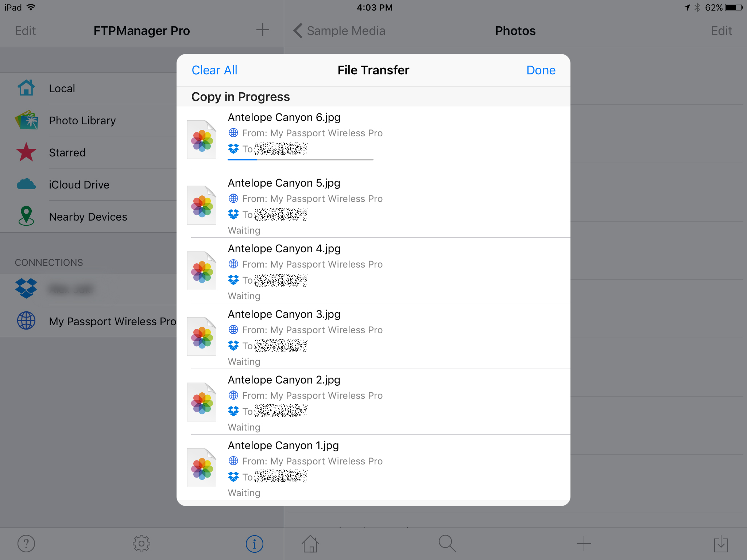Tap the search magnifier icon
This screenshot has height=560, width=747.
(x=447, y=544)
